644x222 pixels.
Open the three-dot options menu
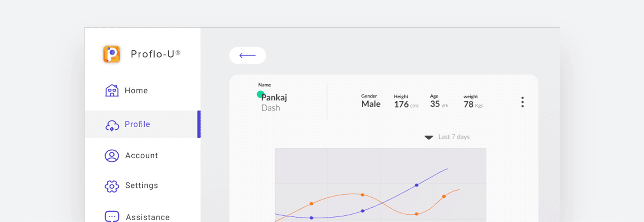(522, 102)
